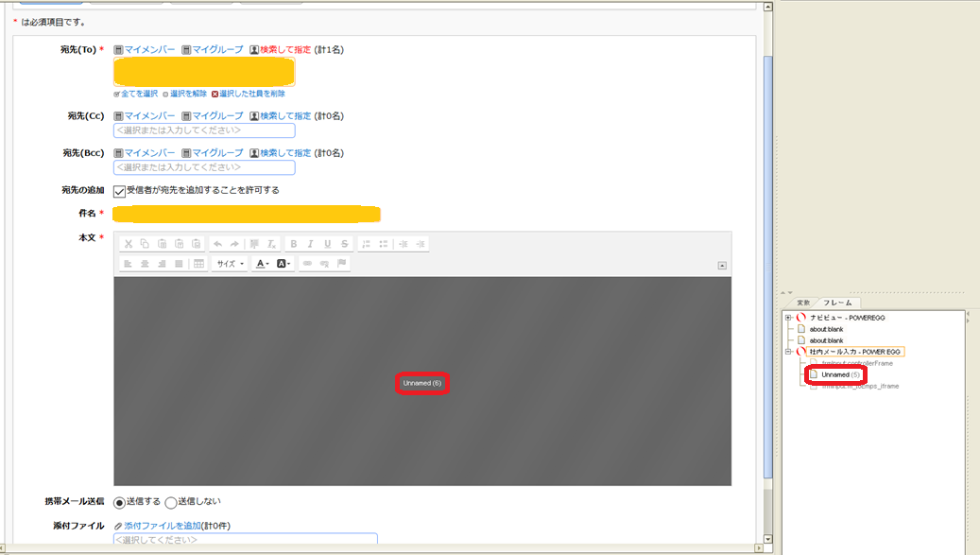Screen dimensions: 980x555
Task: Click 検索して指定 link for 宛先(Bcc)
Action: tap(285, 152)
